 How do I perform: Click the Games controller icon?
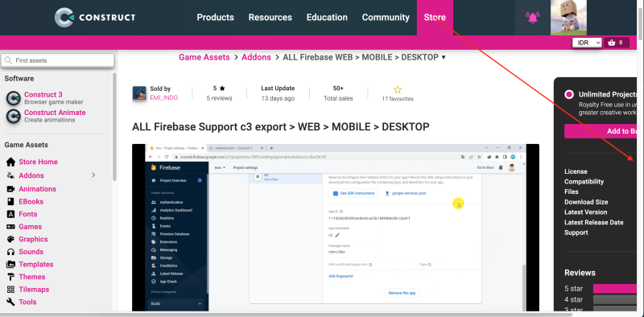point(11,227)
